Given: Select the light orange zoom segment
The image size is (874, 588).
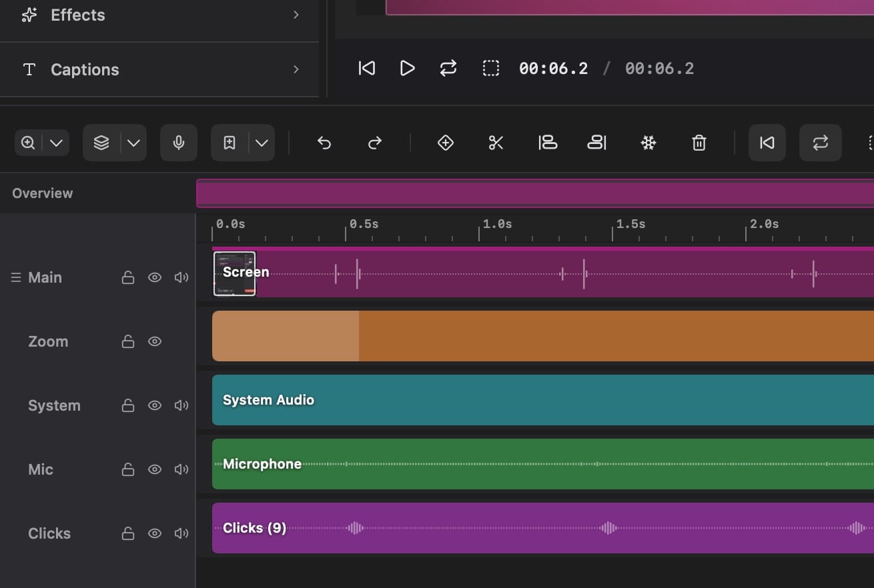Looking at the screenshot, I should click(x=286, y=336).
